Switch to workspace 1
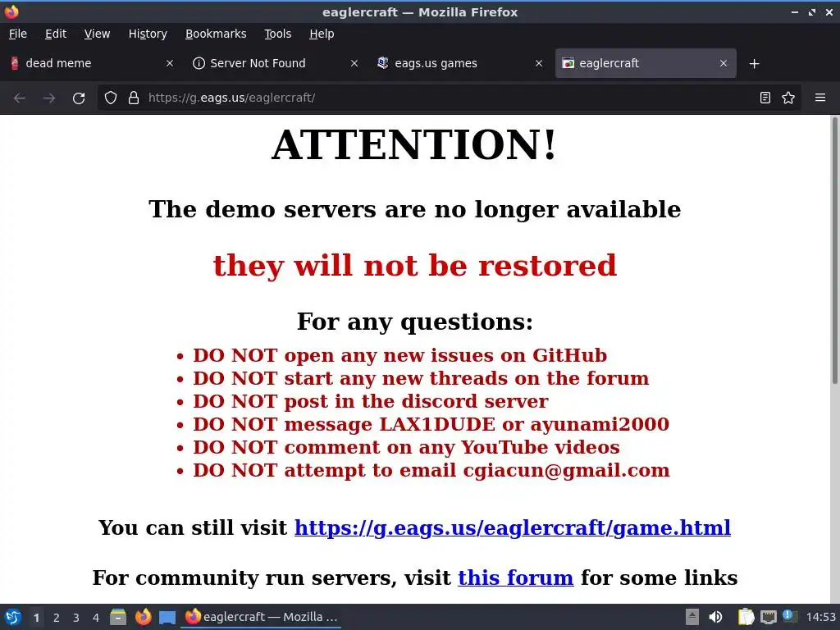The height and width of the screenshot is (630, 840). [36, 618]
